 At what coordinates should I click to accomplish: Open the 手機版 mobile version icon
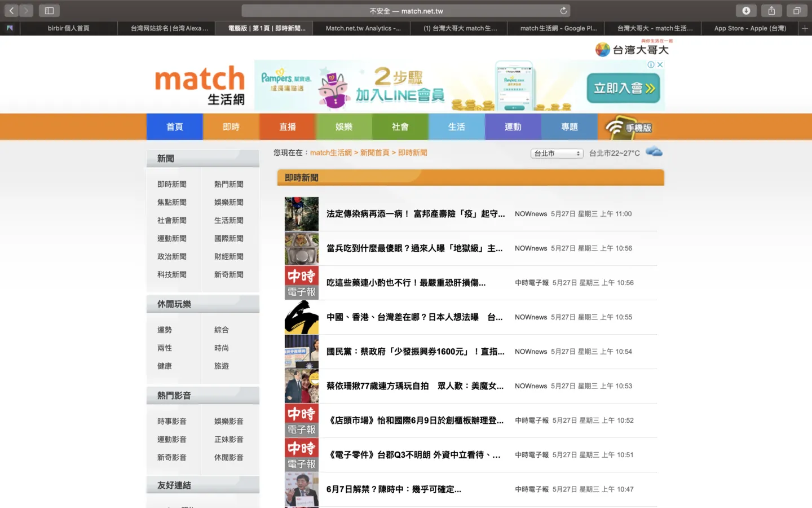(x=628, y=128)
